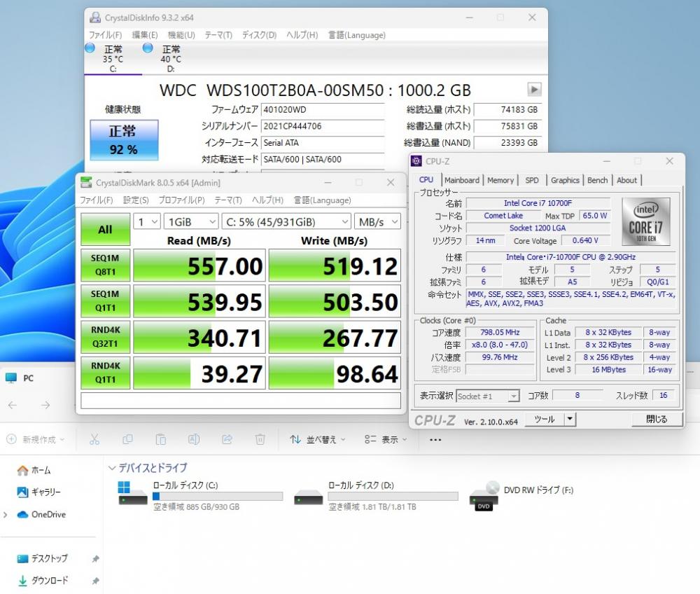This screenshot has width=700, height=594.
Task: Open Settings (設定) menu in CrystalDiskMark
Action: 136,200
